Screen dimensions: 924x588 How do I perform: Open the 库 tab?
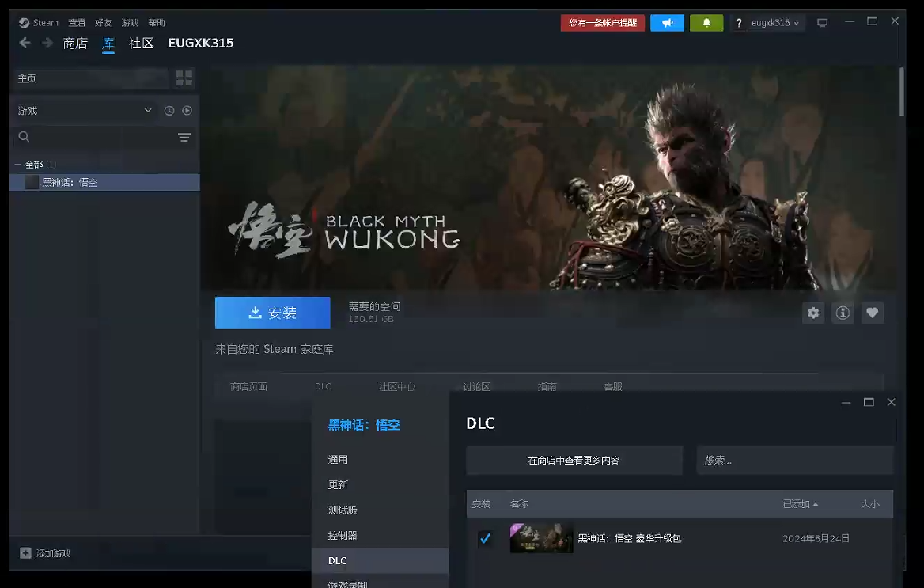point(108,43)
